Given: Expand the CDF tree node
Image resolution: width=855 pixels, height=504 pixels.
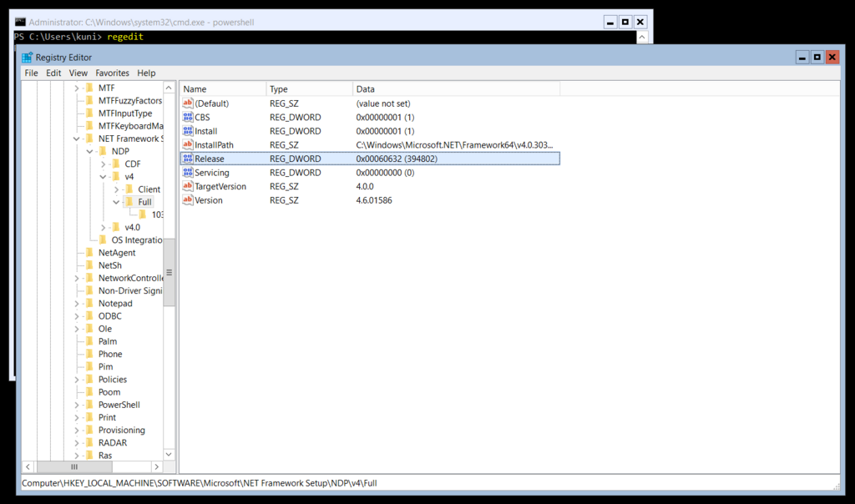Looking at the screenshot, I should 103,164.
